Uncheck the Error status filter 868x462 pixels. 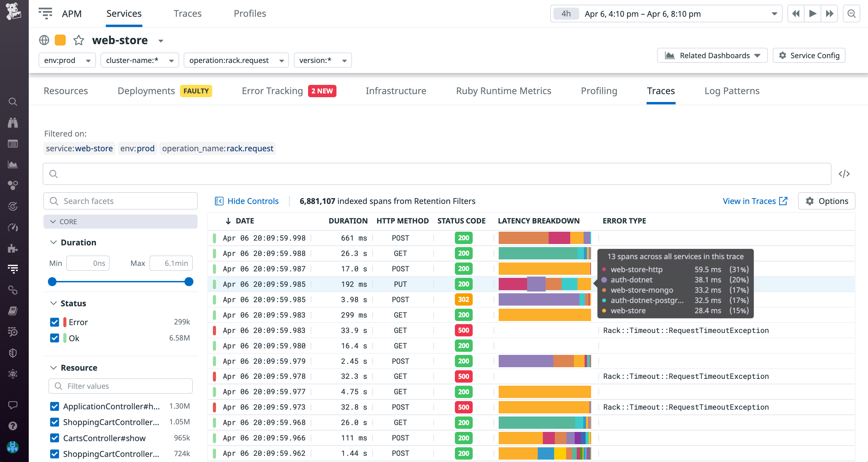[55, 322]
